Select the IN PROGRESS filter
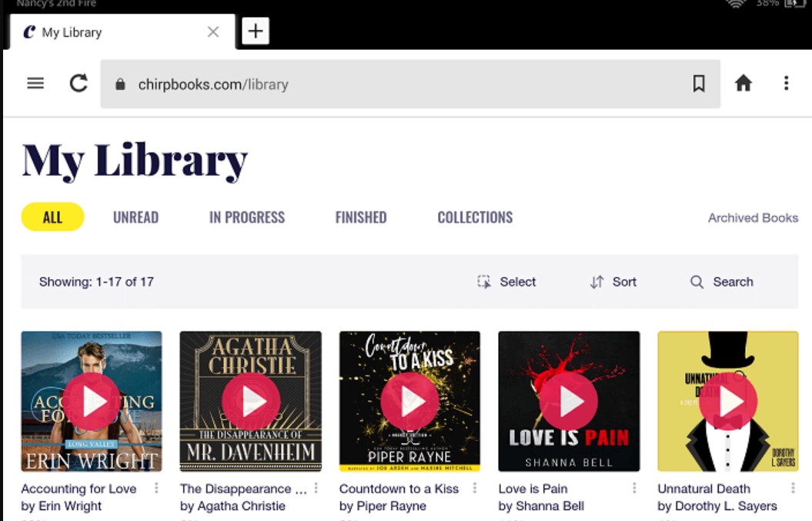812x521 pixels. (x=247, y=217)
